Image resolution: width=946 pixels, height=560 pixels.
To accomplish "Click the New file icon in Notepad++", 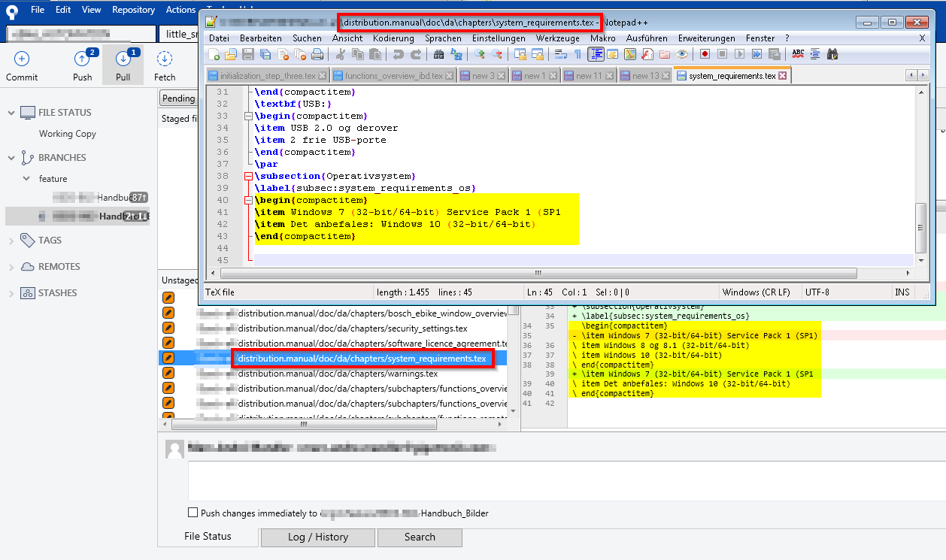I will (214, 54).
